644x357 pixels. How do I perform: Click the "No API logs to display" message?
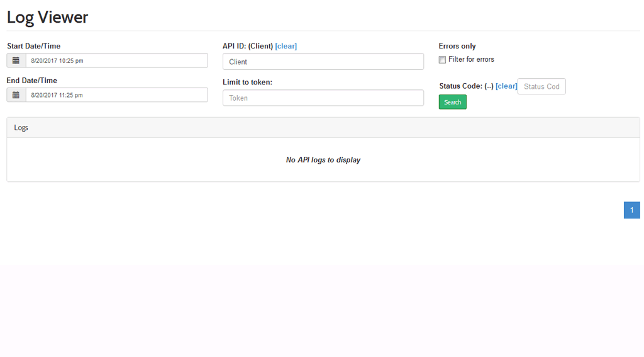pos(323,160)
